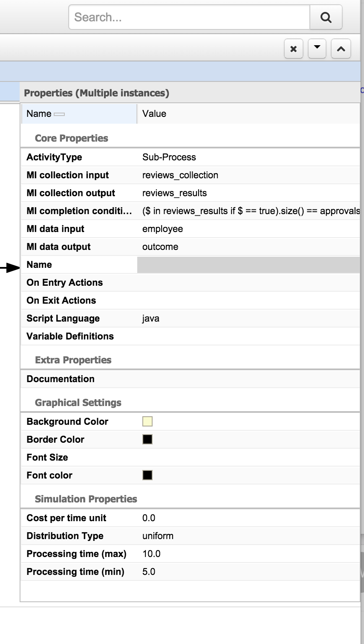
Task: Select the empty Name value field
Action: pos(248,265)
